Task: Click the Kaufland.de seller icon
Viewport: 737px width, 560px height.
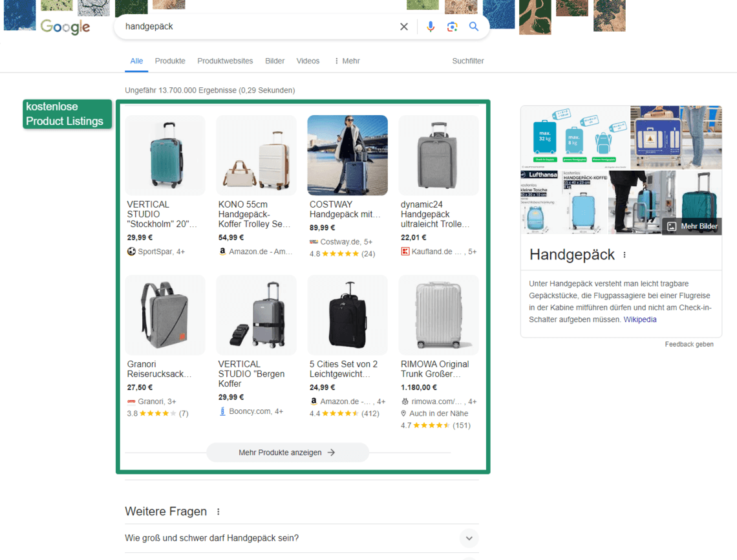Action: tap(405, 252)
